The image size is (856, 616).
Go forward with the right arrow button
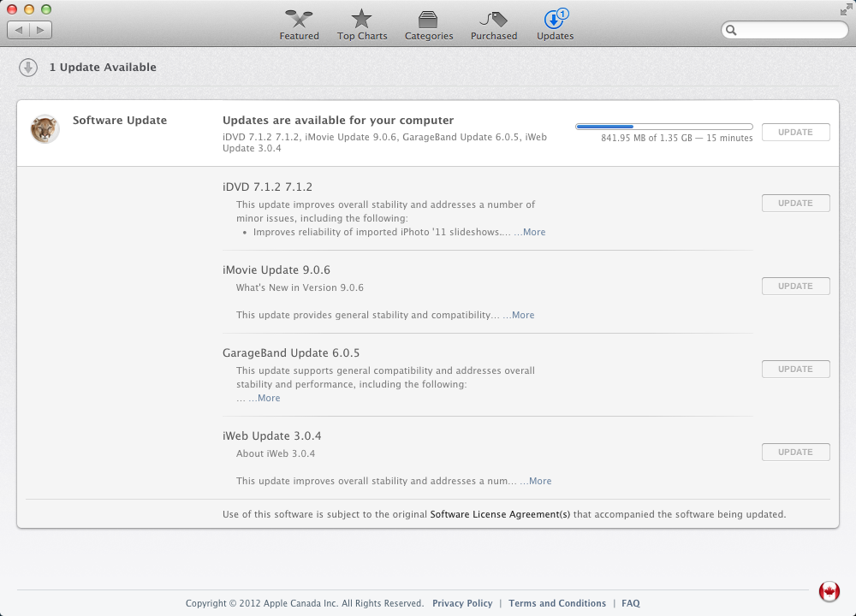click(x=41, y=30)
